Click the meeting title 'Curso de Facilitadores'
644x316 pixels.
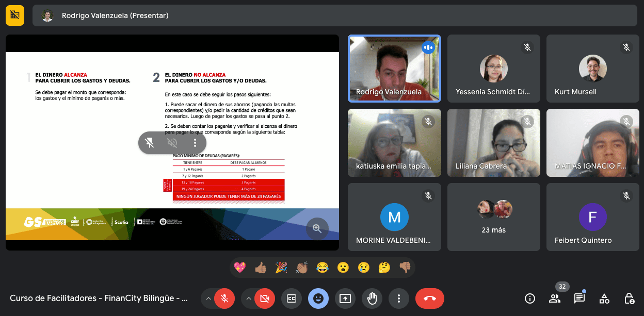coord(99,298)
